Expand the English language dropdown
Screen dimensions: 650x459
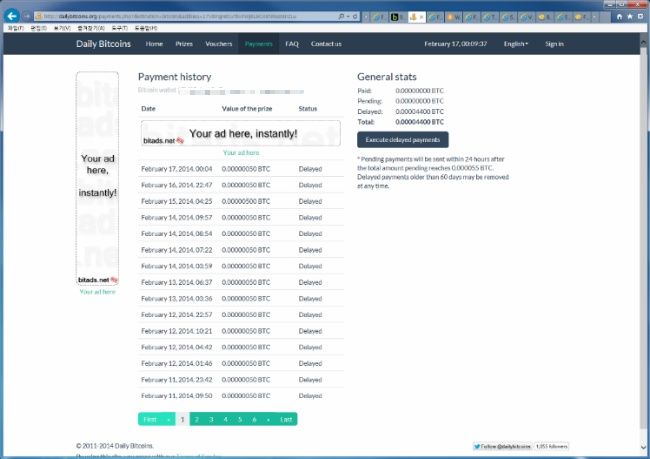coord(516,44)
